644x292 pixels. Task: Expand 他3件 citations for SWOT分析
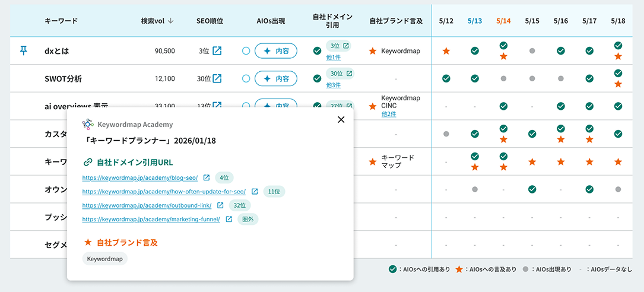pos(333,85)
